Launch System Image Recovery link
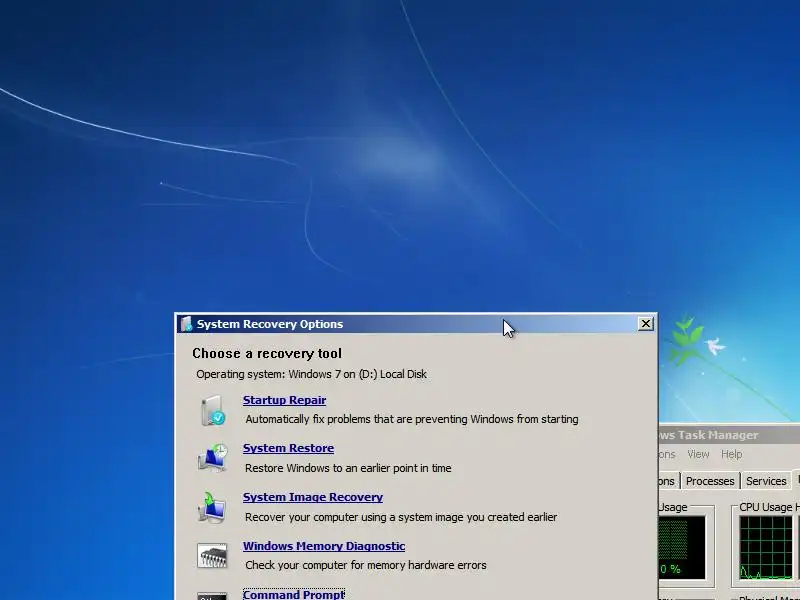Viewport: 800px width, 600px height. click(313, 497)
